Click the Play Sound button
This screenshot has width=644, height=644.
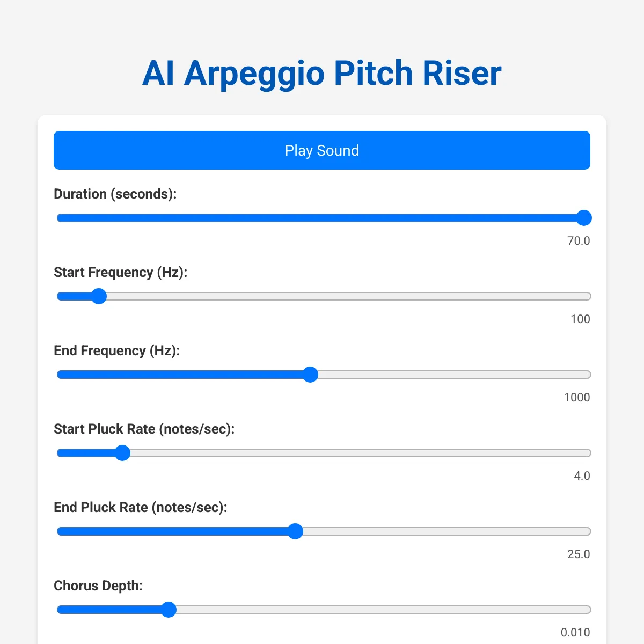(322, 150)
